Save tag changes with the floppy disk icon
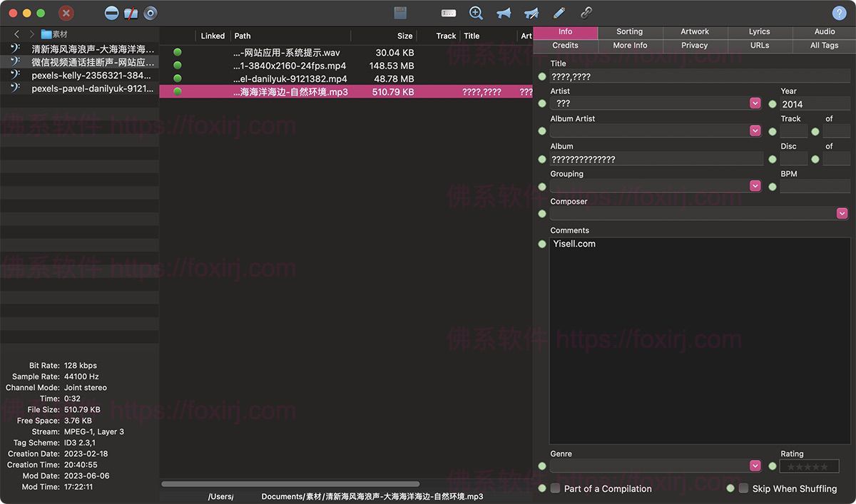The image size is (856, 504). coord(399,12)
